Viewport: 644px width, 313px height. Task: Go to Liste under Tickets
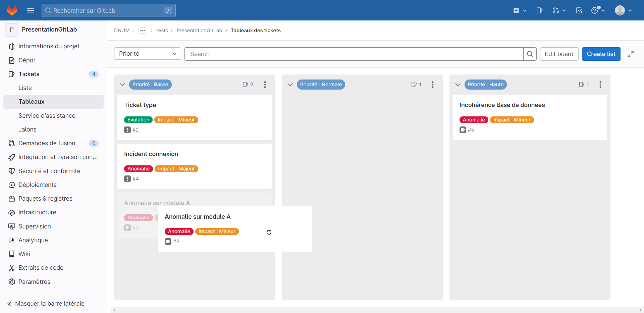tap(25, 88)
